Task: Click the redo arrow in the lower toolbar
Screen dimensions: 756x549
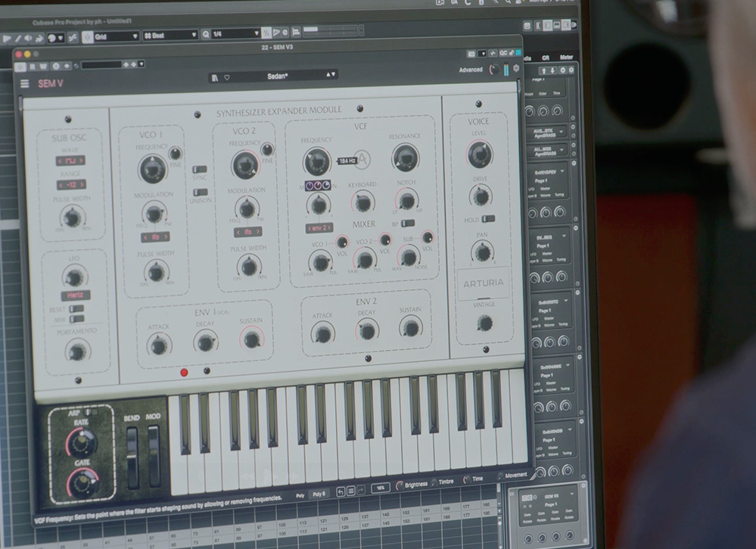Action: click(361, 490)
